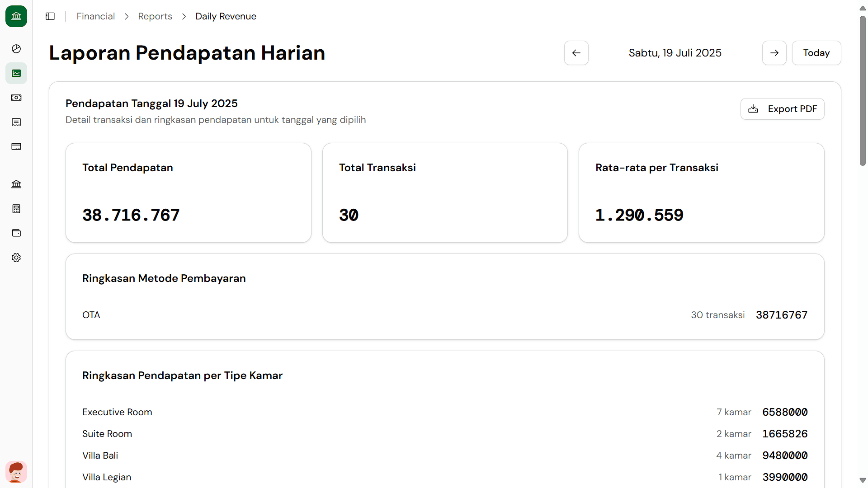Open the pie chart dashboard icon
868x488 pixels.
(x=16, y=49)
